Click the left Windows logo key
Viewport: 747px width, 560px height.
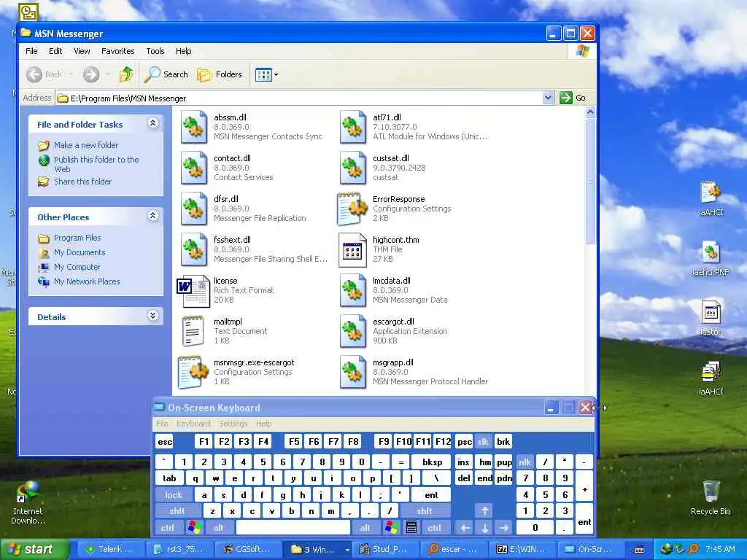tap(194, 528)
